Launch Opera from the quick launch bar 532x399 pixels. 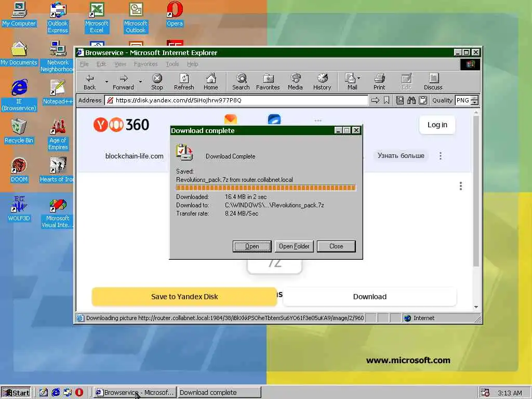tap(79, 392)
